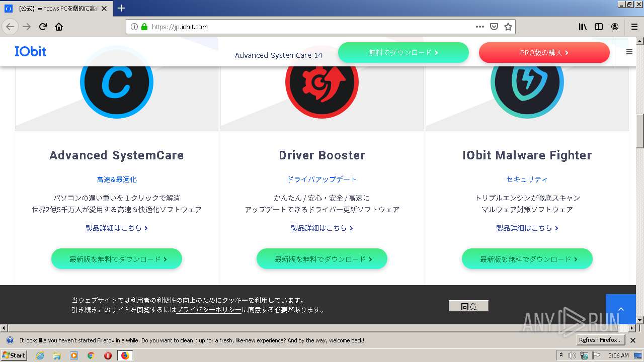
Task: Click the horizontal scrollbar left arrow
Action: tap(4, 328)
